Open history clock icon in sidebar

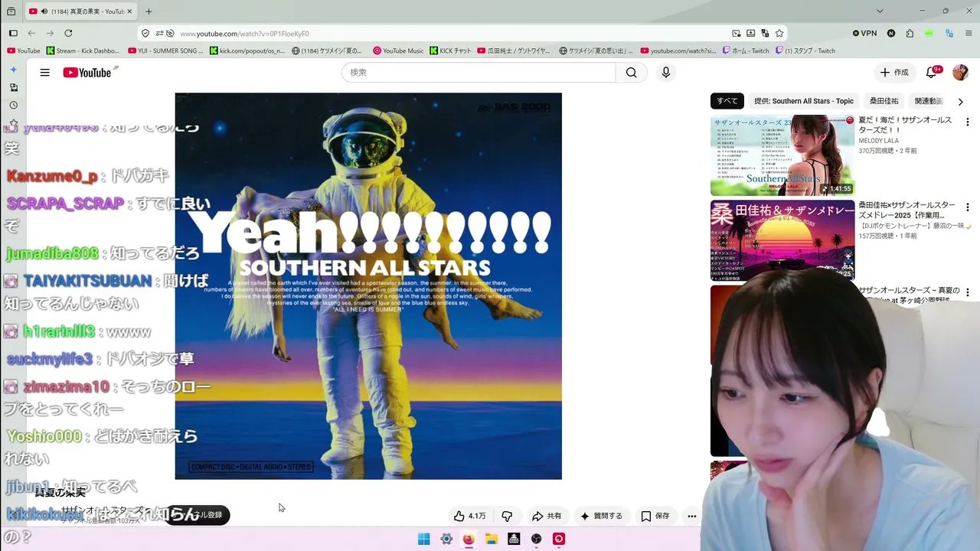point(13,105)
